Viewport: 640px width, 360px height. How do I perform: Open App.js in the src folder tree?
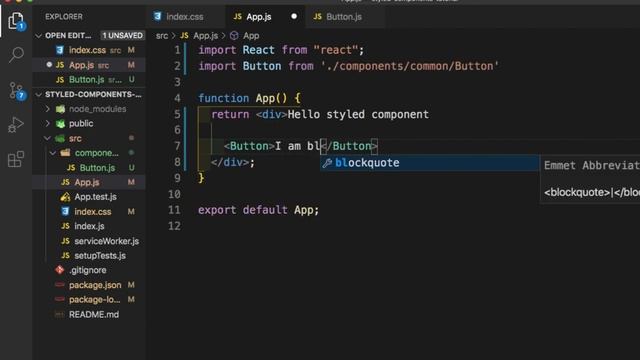click(x=89, y=182)
